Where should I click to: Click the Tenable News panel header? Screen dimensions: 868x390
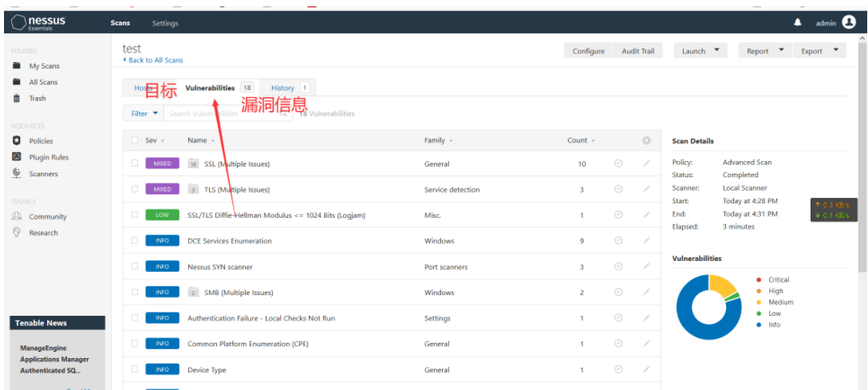(57, 323)
